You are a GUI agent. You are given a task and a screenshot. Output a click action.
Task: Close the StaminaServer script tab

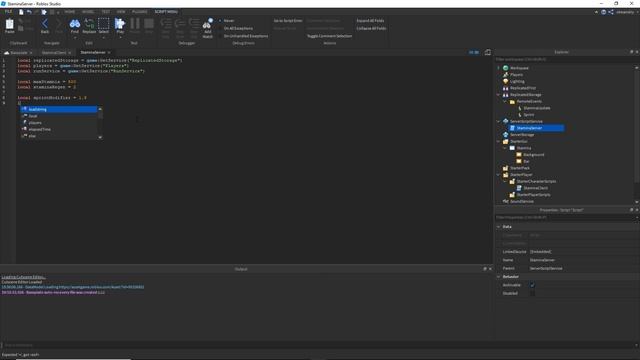coord(109,52)
